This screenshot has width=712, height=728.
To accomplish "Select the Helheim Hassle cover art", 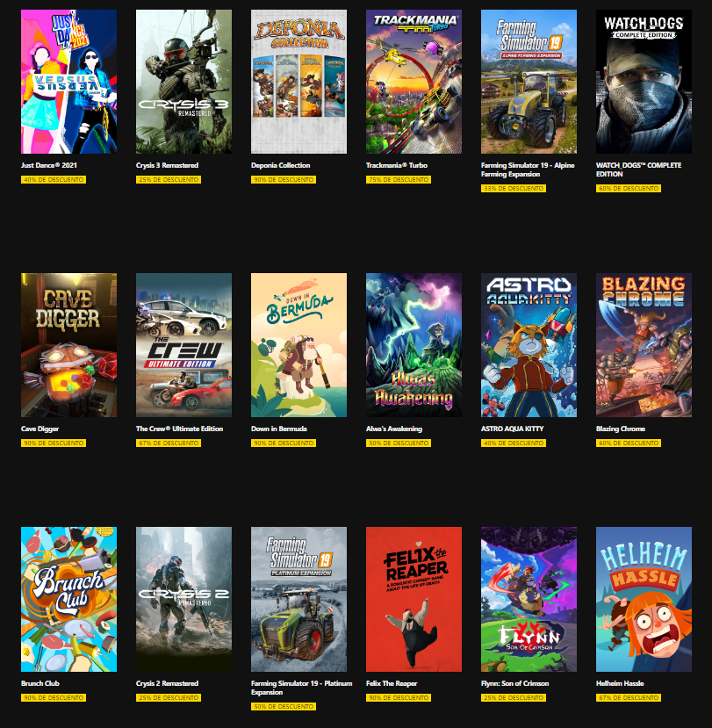I will click(x=644, y=599).
